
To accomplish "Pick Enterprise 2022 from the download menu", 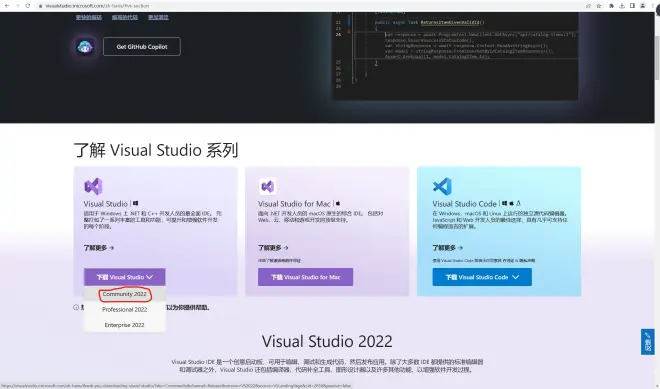I will (125, 325).
